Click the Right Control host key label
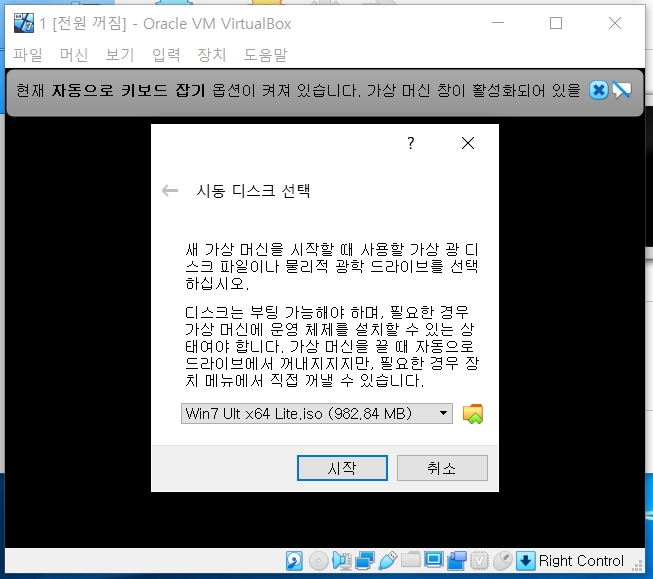 [581, 561]
